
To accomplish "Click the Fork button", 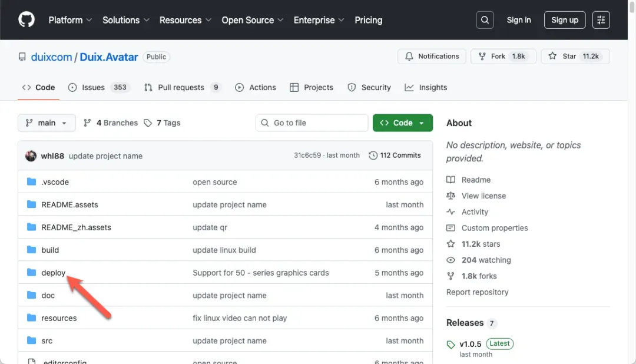I will tap(503, 57).
